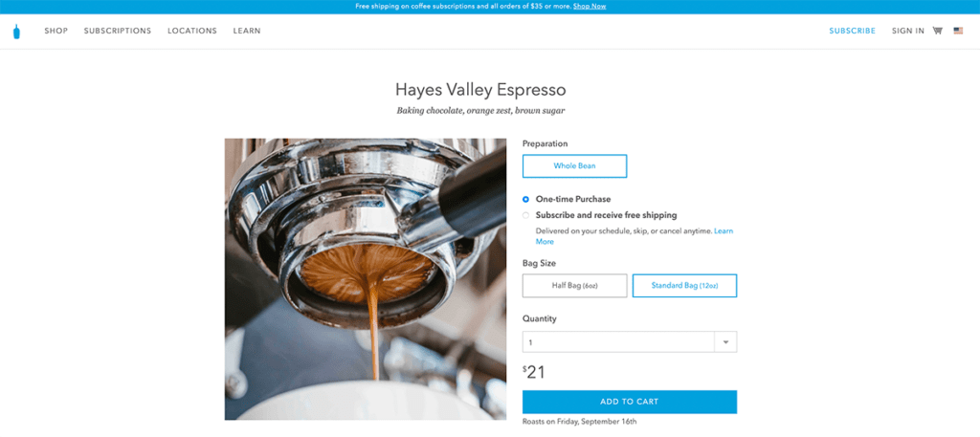The height and width of the screenshot is (437, 980).
Task: Choose the Standard Bag (12oz) size
Action: (684, 285)
